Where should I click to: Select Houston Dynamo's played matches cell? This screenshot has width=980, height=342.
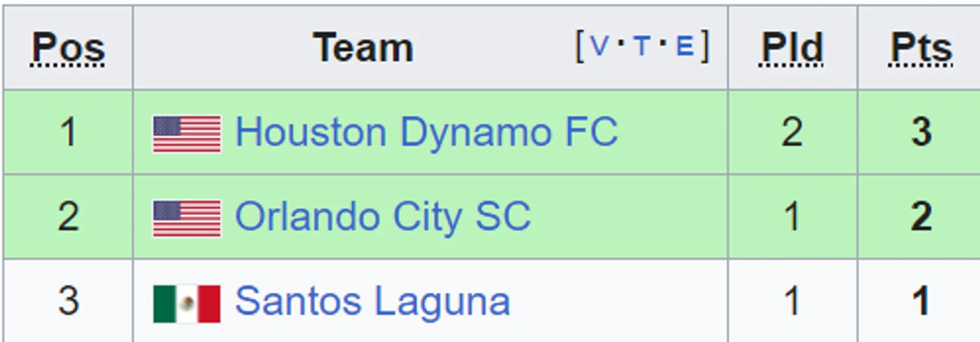[x=792, y=132]
